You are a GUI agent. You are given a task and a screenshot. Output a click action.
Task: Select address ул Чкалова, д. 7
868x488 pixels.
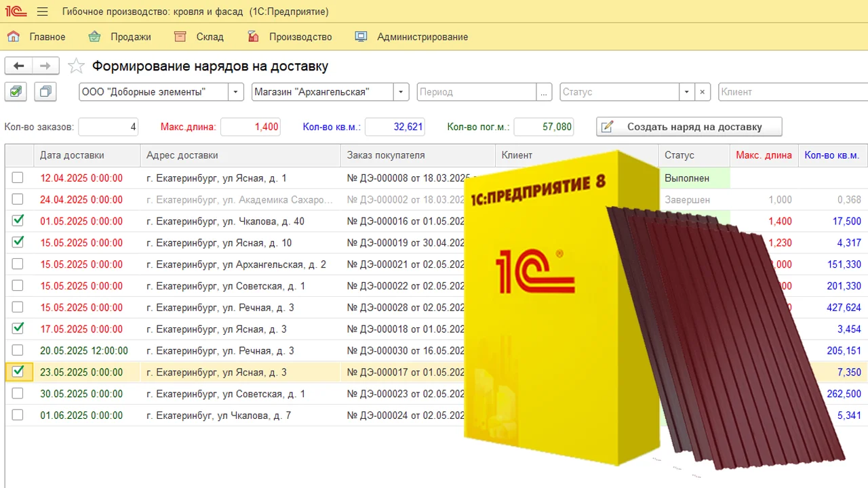click(x=240, y=415)
